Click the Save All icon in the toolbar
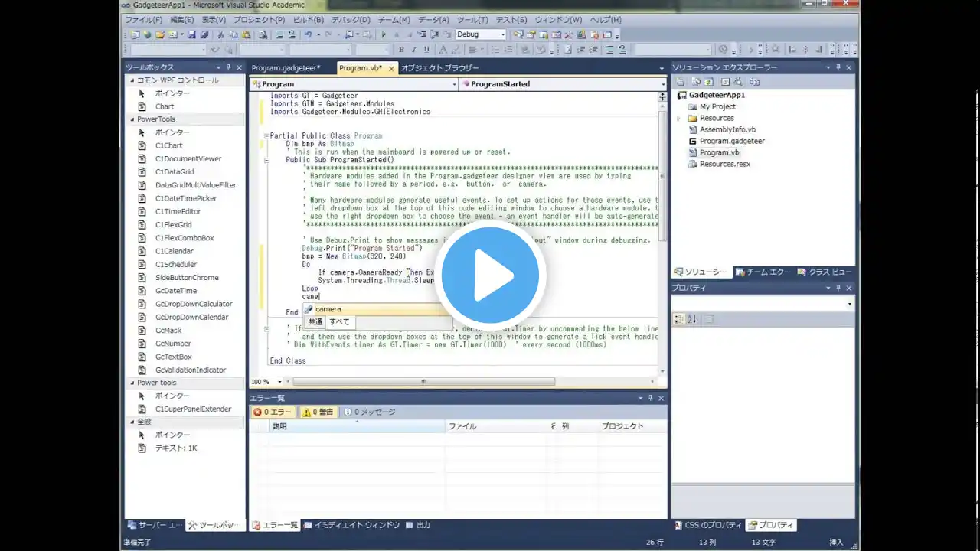980x551 pixels. coord(204,34)
